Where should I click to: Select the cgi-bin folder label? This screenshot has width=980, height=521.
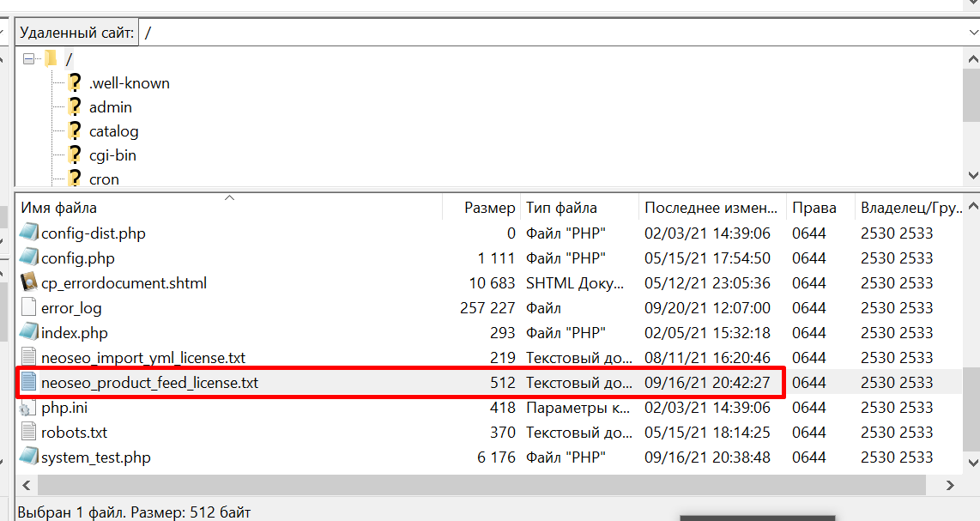112,155
